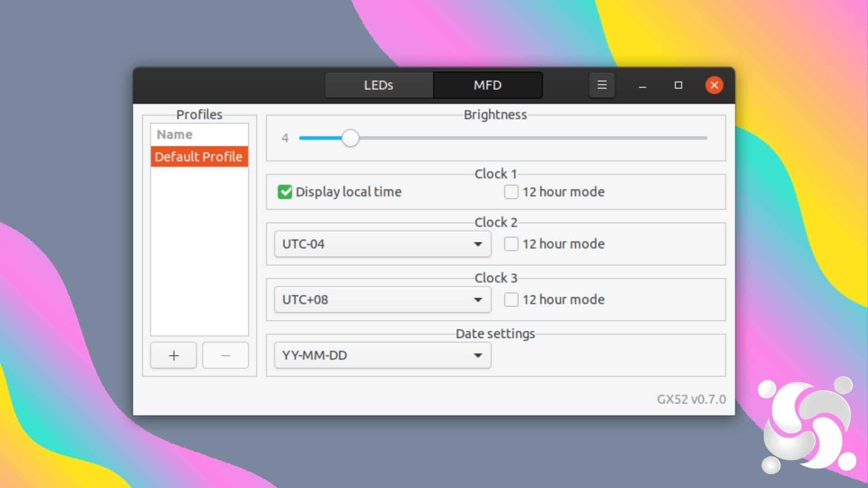Select the Default Profile row
The width and height of the screenshot is (868, 488).
[x=199, y=156]
